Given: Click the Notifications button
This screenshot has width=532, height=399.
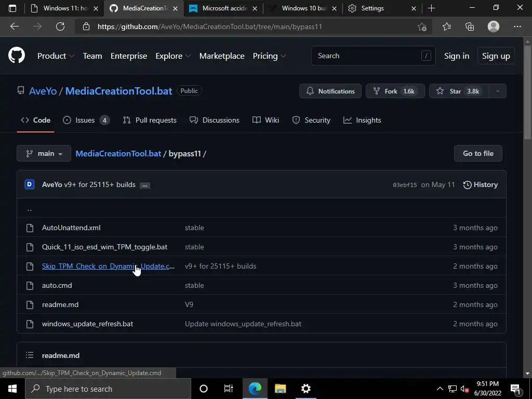Looking at the screenshot, I should coord(330,91).
